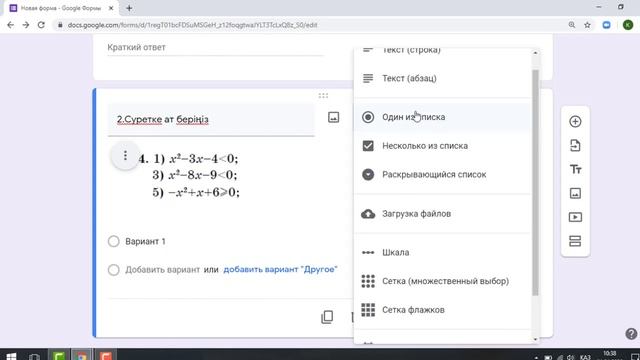This screenshot has width=640, height=360.
Task: Edit the question title field
Action: (x=211, y=120)
